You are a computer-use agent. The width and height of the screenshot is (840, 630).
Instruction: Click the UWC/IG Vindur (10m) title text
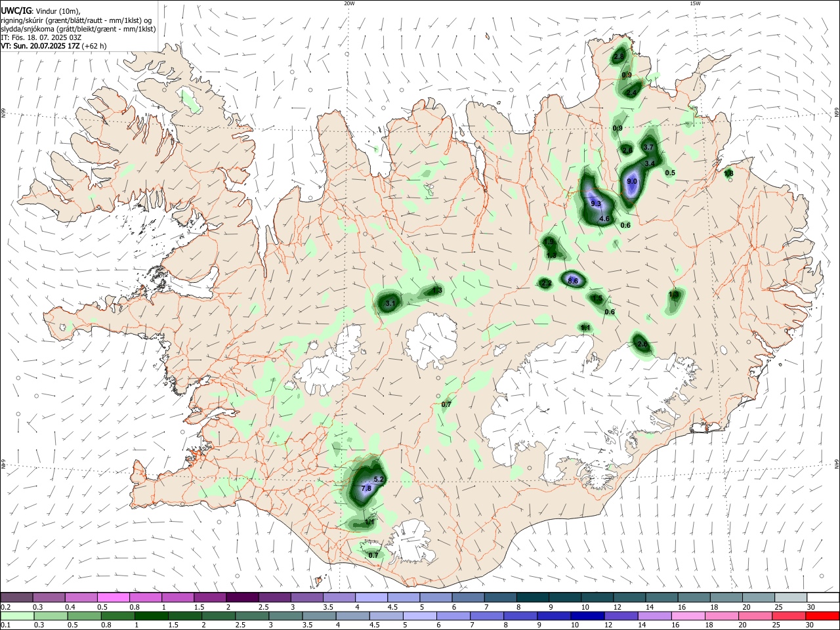[x=40, y=10]
